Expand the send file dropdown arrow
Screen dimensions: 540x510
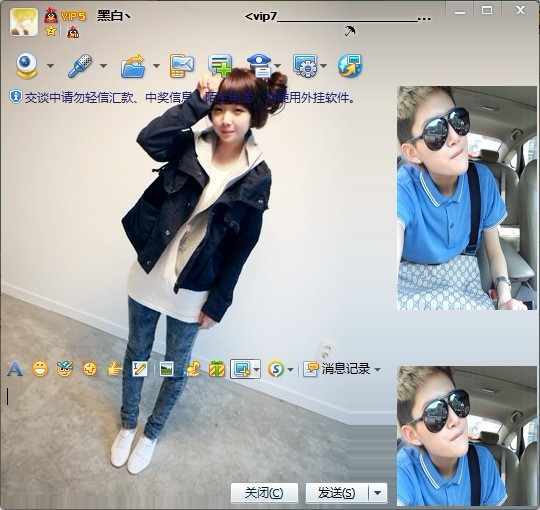point(156,65)
